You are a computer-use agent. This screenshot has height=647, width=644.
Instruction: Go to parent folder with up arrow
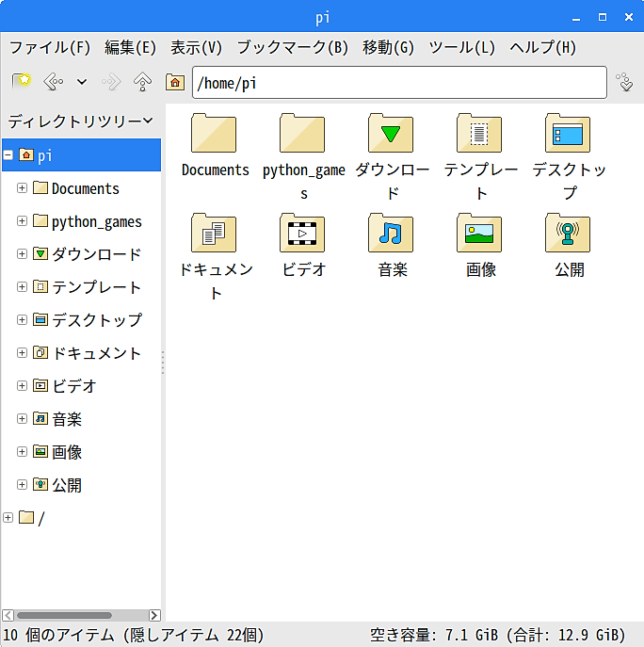(x=142, y=82)
